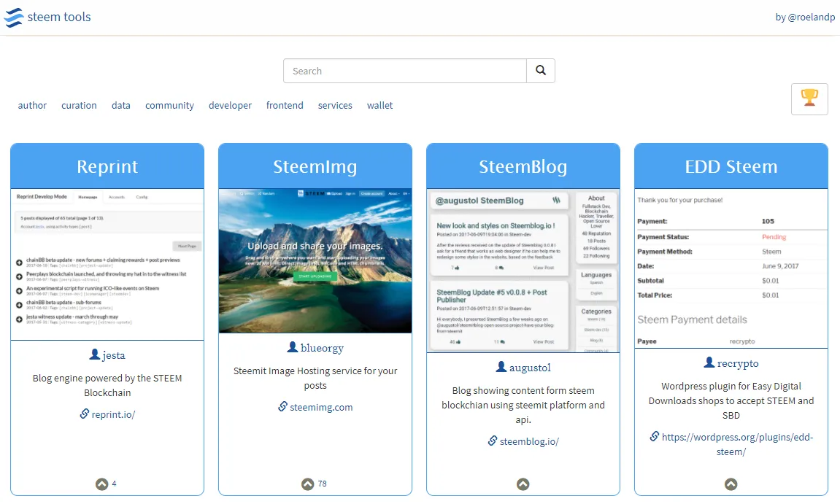Visit the steemblog.io/ link

coord(529,441)
